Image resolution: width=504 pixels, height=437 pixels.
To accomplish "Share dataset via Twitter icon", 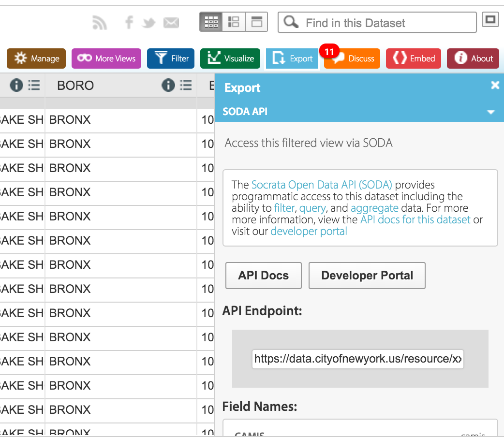I will click(x=149, y=23).
